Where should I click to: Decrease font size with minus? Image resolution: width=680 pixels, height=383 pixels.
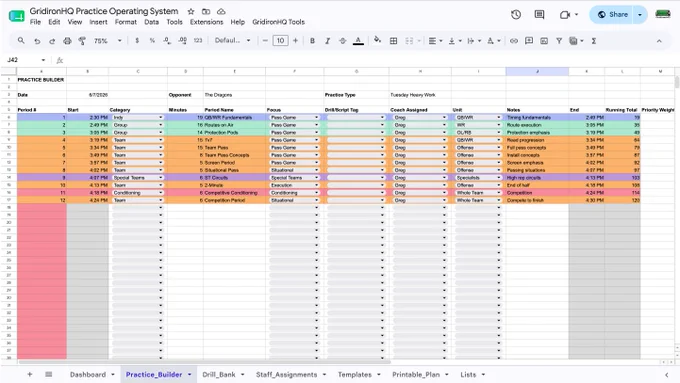pyautogui.click(x=265, y=41)
